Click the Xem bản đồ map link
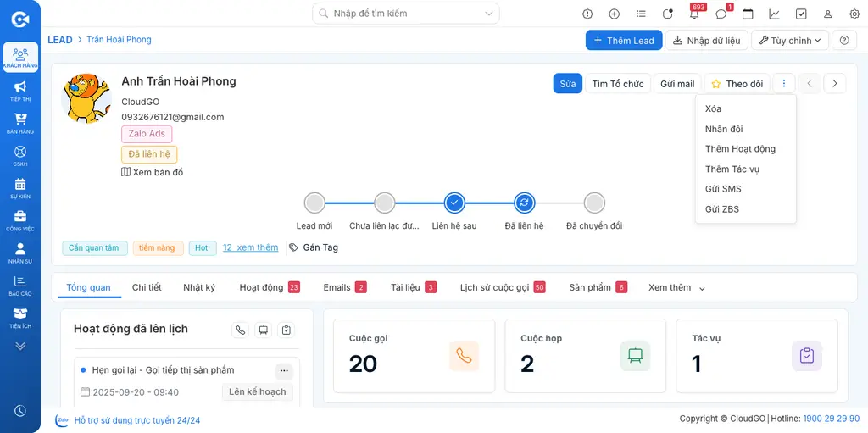868x433 pixels. click(153, 172)
